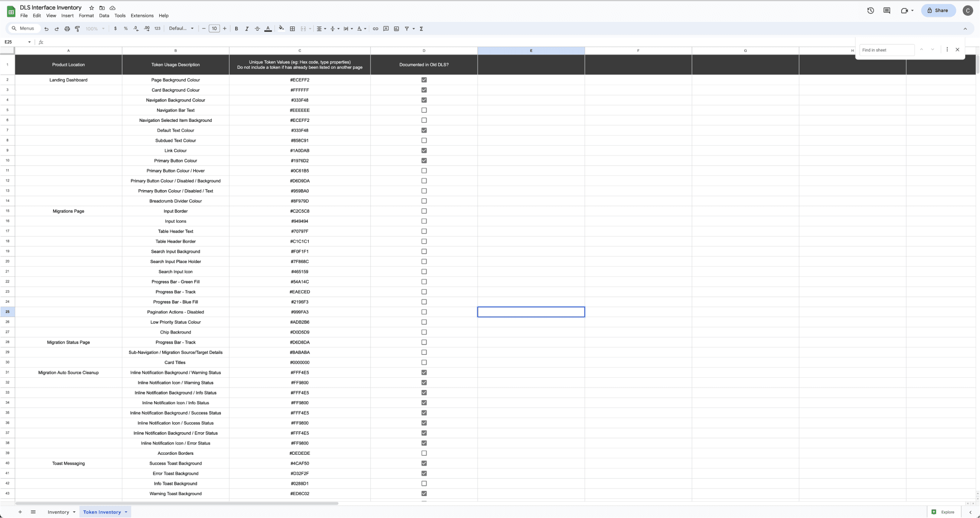Click the Find in sheet input field
Image resolution: width=980 pixels, height=518 pixels.
pos(887,50)
